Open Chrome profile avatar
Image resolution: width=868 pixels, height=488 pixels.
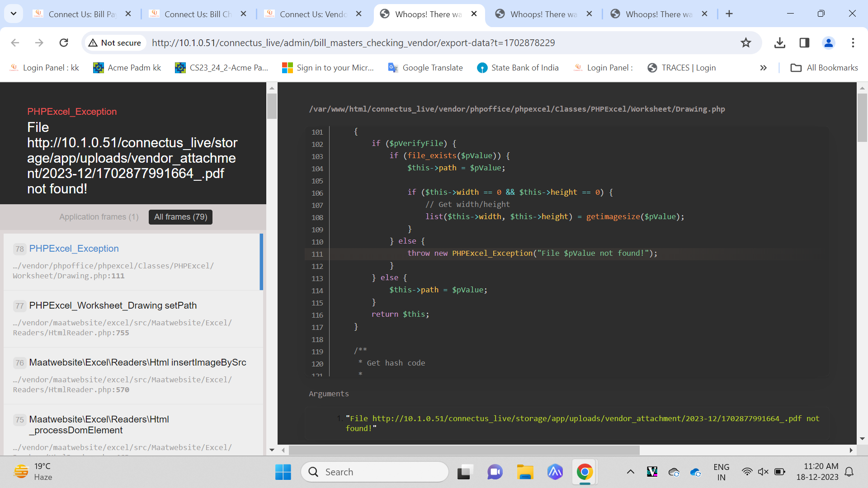tap(829, 42)
